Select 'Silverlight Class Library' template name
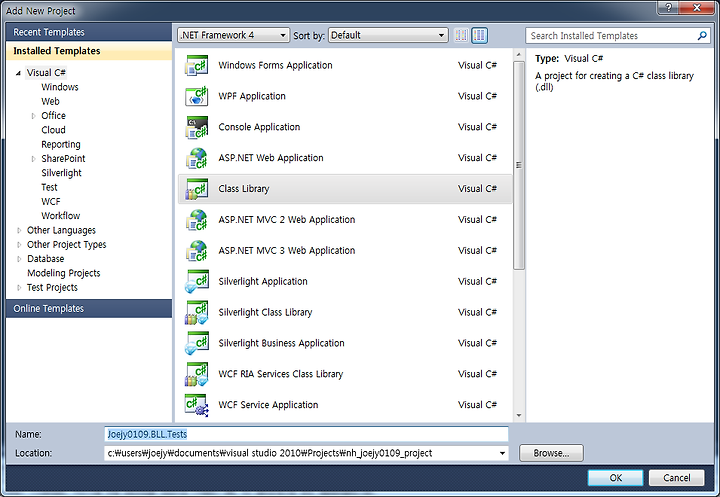This screenshot has width=720, height=497. (265, 312)
